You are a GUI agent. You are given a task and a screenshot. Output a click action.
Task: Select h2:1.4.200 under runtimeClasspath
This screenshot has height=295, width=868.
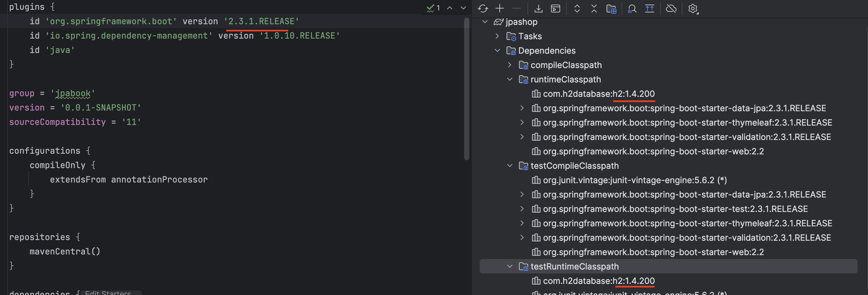click(x=669, y=94)
